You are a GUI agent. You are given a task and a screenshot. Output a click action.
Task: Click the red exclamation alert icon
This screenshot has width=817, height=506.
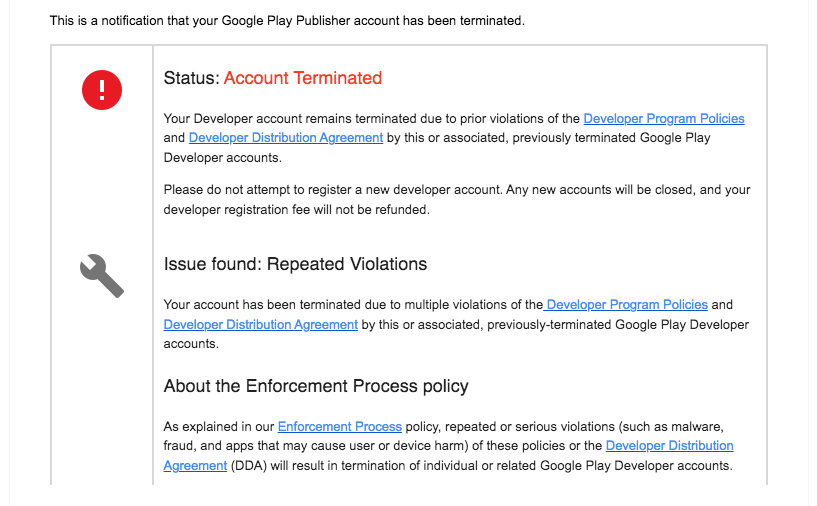pyautogui.click(x=101, y=92)
